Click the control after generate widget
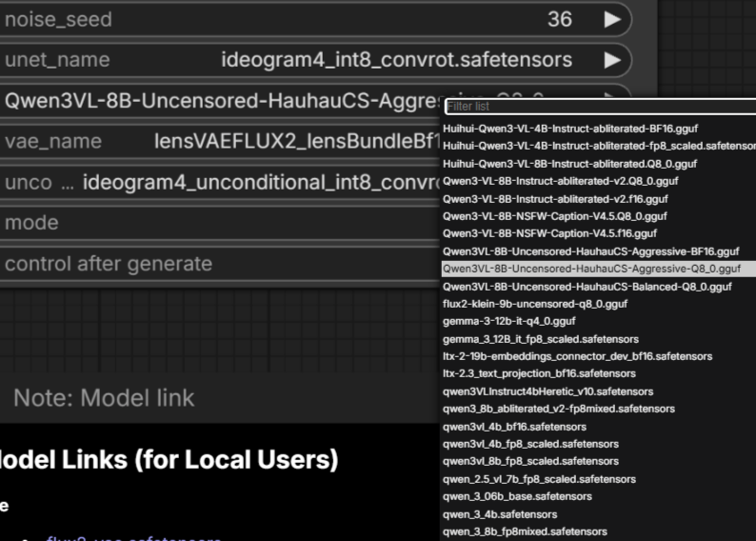This screenshot has height=541, width=756. [222, 264]
